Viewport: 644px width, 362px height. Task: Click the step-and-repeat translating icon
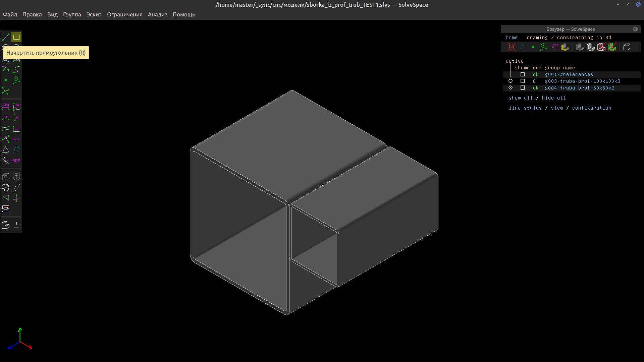[16, 187]
